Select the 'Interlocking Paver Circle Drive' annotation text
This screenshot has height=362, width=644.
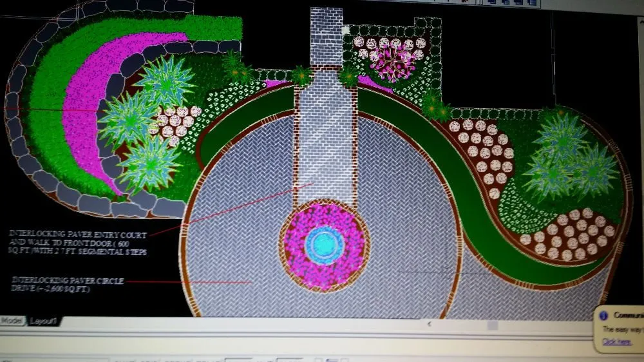(x=68, y=284)
